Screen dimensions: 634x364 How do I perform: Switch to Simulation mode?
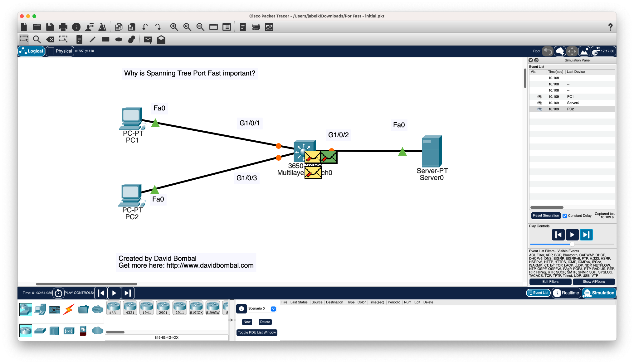point(599,293)
